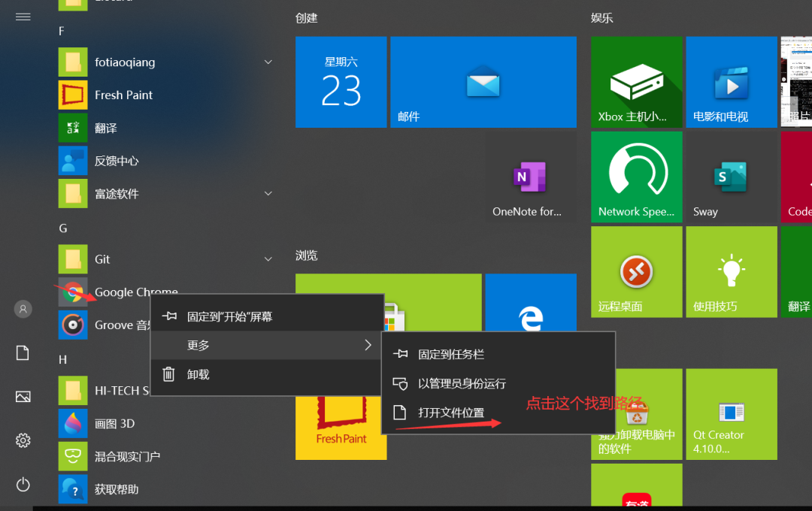Launch the Network Speed Test tile
The height and width of the screenshot is (511, 812).
(636, 177)
